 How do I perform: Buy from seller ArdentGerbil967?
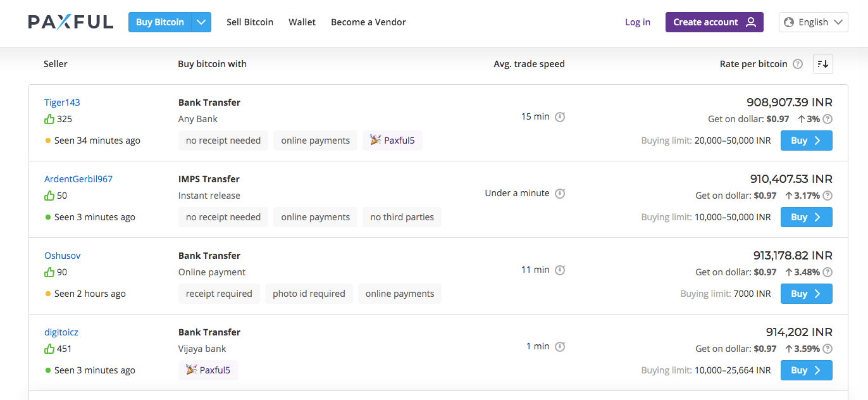pos(806,217)
